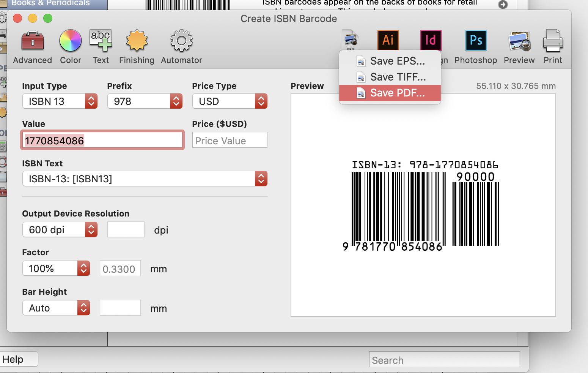588x373 pixels.
Task: Choose Save TIFF... from menu
Action: [x=390, y=77]
